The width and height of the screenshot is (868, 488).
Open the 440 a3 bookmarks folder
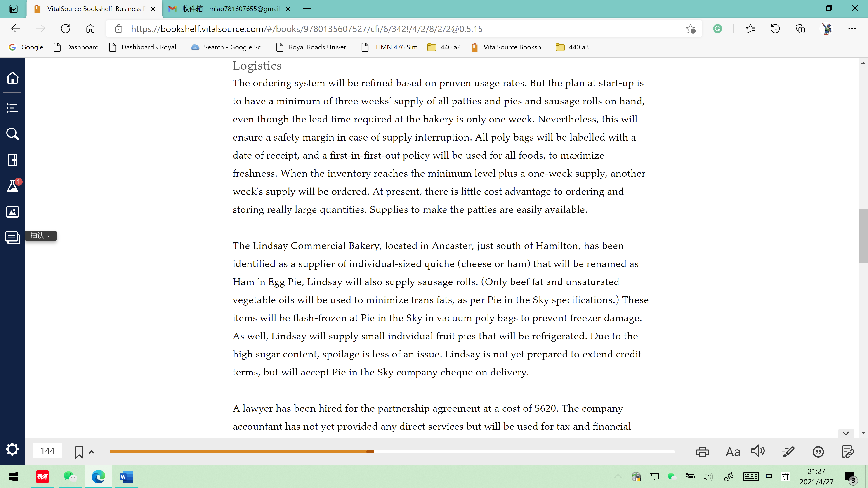572,47
